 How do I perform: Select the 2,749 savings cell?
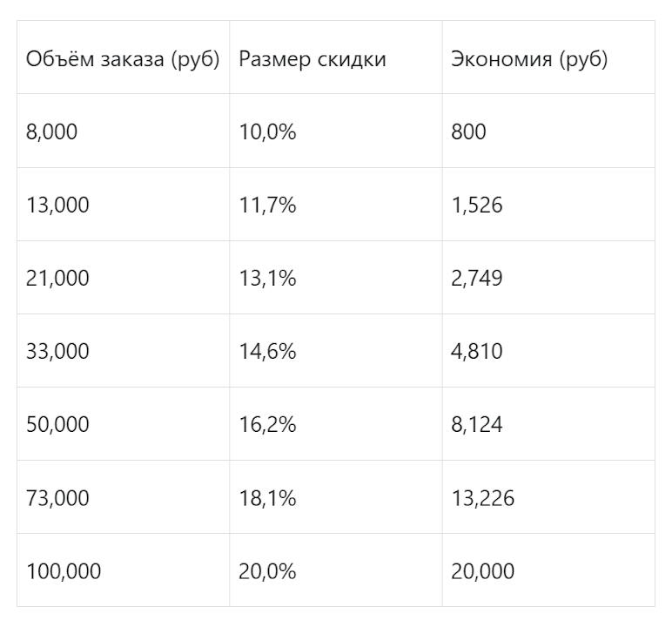(x=477, y=279)
